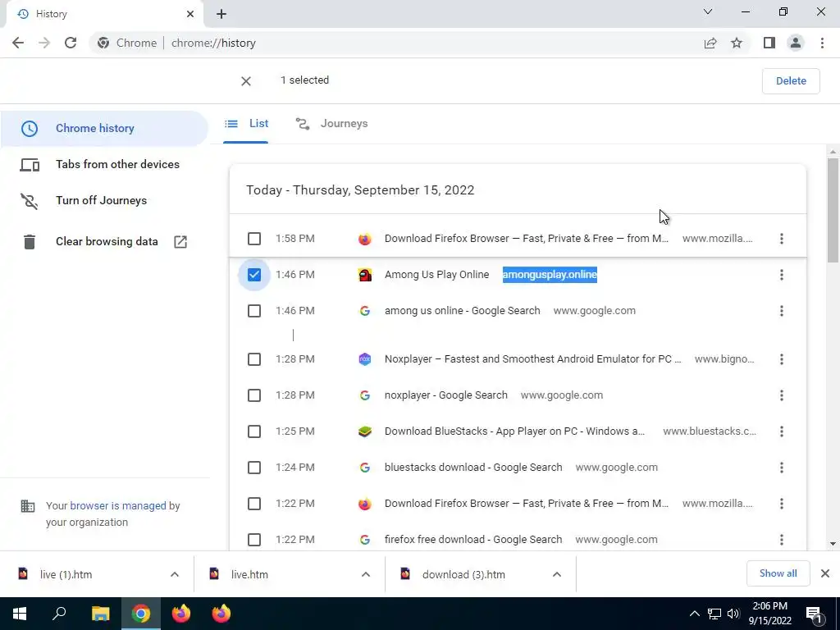Image resolution: width=840 pixels, height=630 pixels.
Task: Click Show all downloads
Action: (x=778, y=573)
